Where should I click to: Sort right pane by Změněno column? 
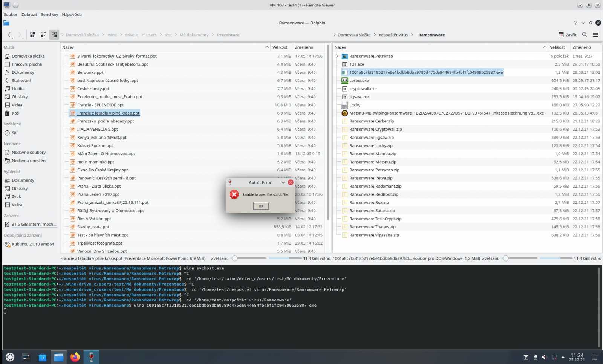[585, 47]
